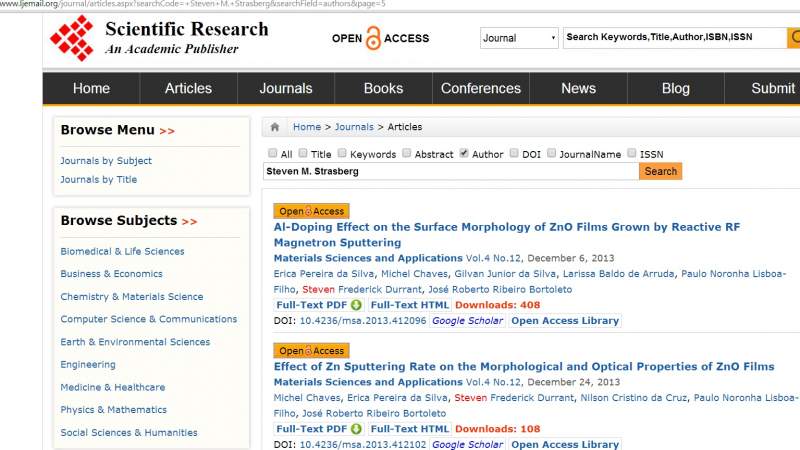800x450 pixels.
Task: Open Effect of Zn Sputtering Rate article
Action: pyautogui.click(x=524, y=367)
